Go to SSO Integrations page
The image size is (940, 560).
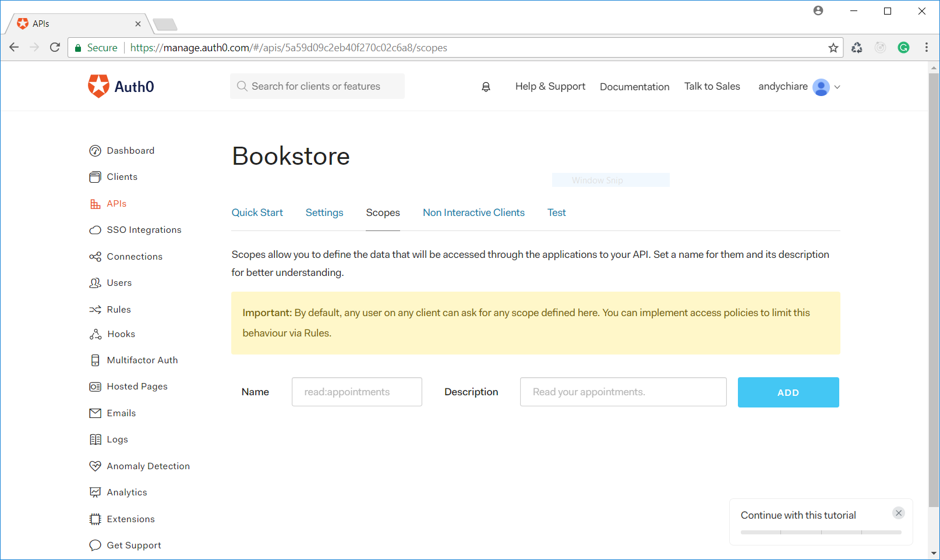pyautogui.click(x=144, y=230)
